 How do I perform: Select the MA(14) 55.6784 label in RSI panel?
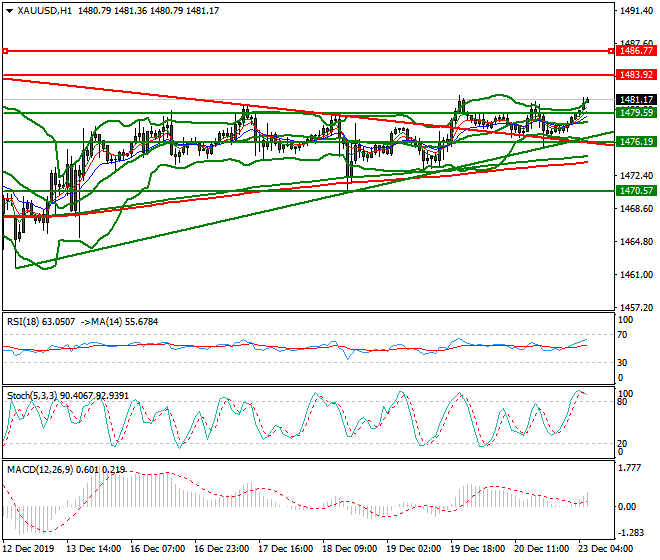point(122,322)
